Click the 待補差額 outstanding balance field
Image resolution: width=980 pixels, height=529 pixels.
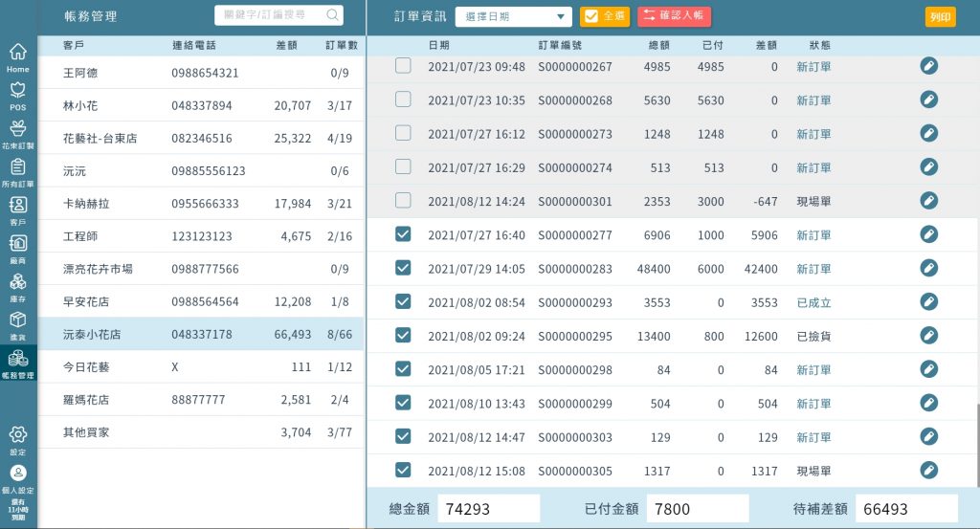point(906,509)
